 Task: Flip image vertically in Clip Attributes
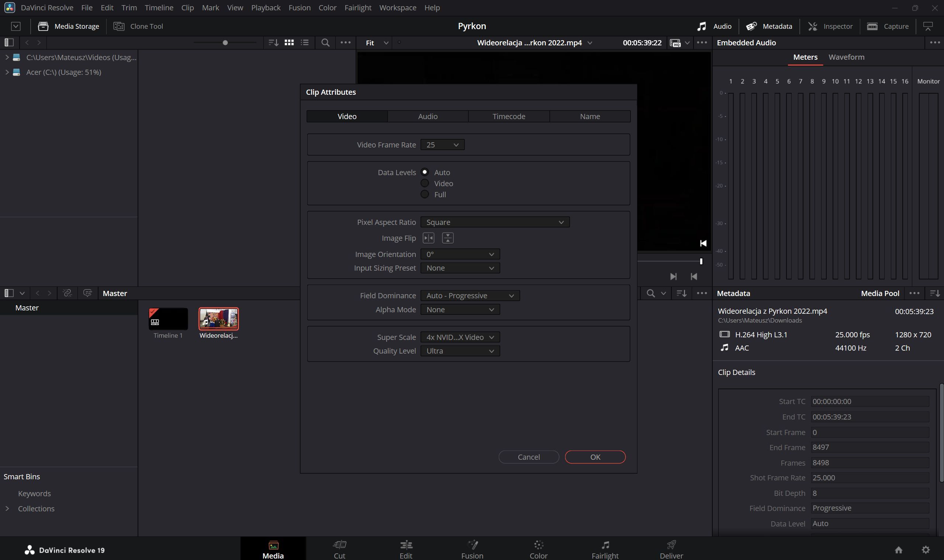click(x=447, y=238)
